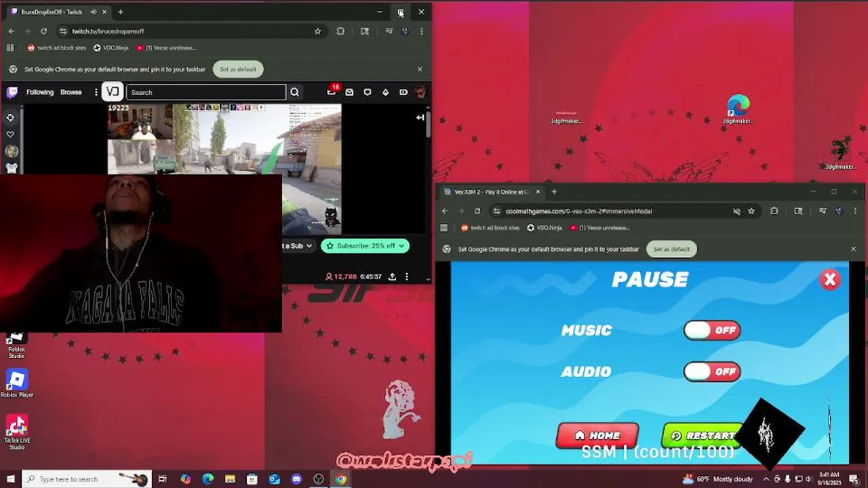Open the Edge shortcut on the desktop
This screenshot has height=488, width=868.
(x=738, y=109)
